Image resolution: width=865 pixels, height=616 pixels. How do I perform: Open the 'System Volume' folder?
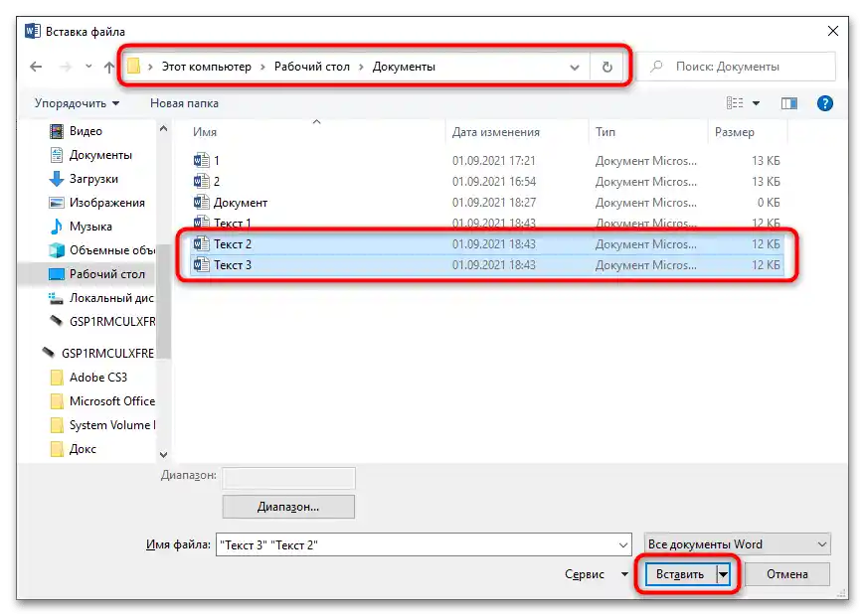pyautogui.click(x=102, y=425)
